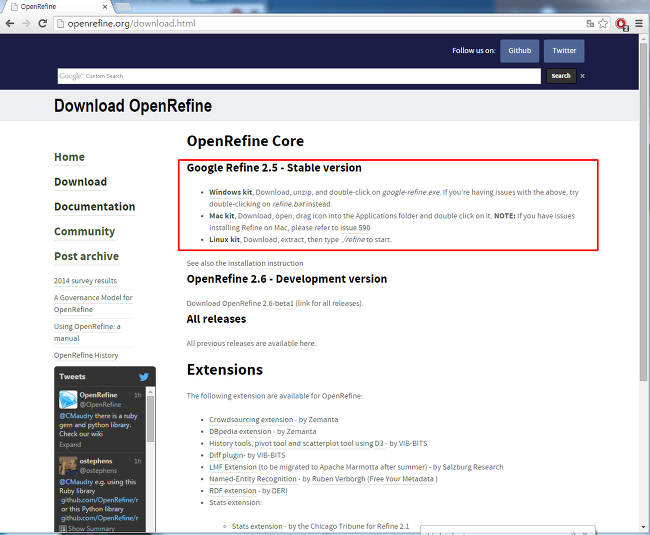
Task: Click the scroll-up arrow of page scrollbar
Action: [x=643, y=39]
